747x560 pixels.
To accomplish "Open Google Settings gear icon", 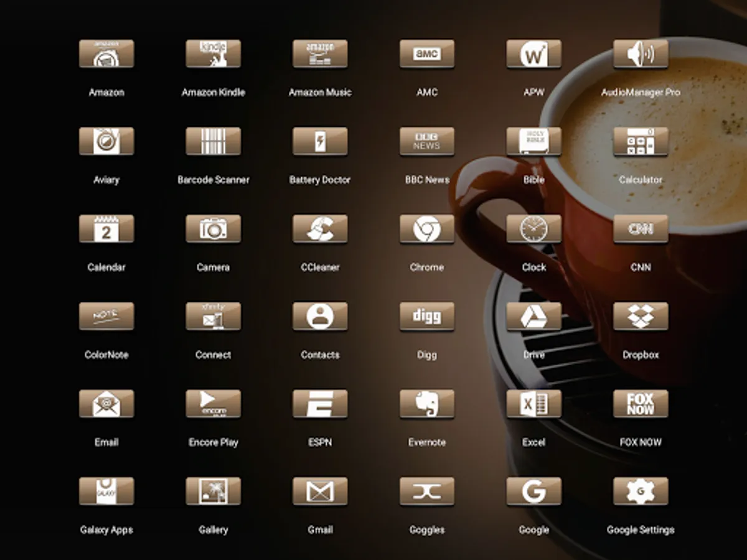I will click(x=641, y=492).
